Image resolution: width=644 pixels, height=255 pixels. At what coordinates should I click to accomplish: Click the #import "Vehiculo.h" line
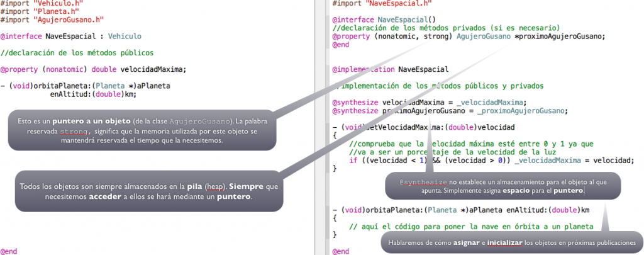coord(42,3)
